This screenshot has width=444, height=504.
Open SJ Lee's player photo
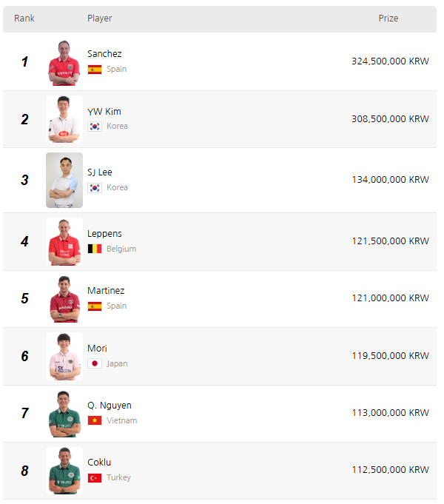[64, 180]
